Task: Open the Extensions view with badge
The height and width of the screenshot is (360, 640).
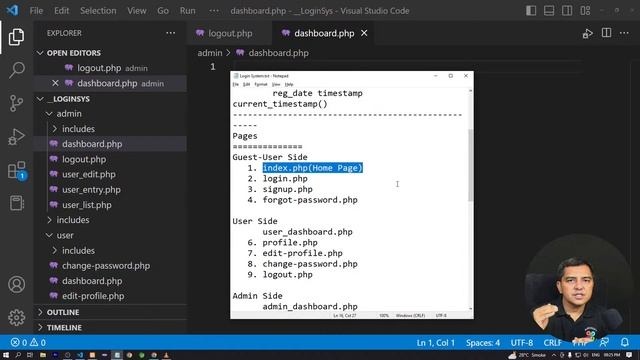Action: point(17,170)
